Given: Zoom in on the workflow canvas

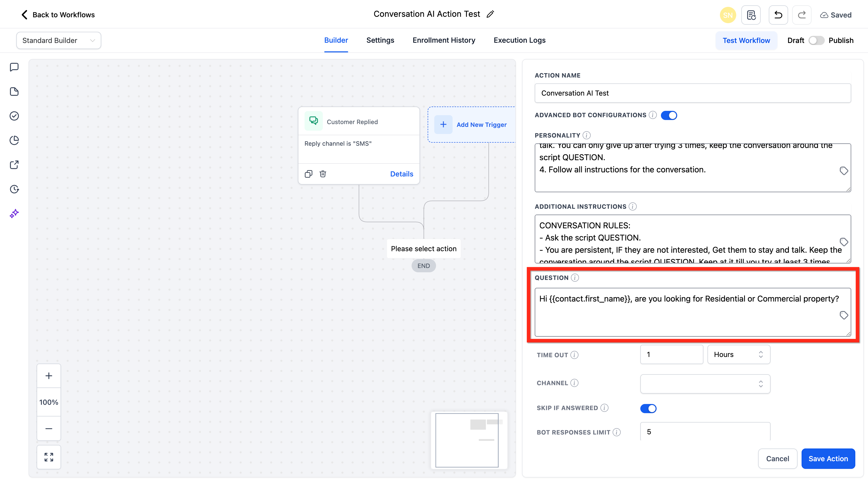Looking at the screenshot, I should click(x=49, y=376).
